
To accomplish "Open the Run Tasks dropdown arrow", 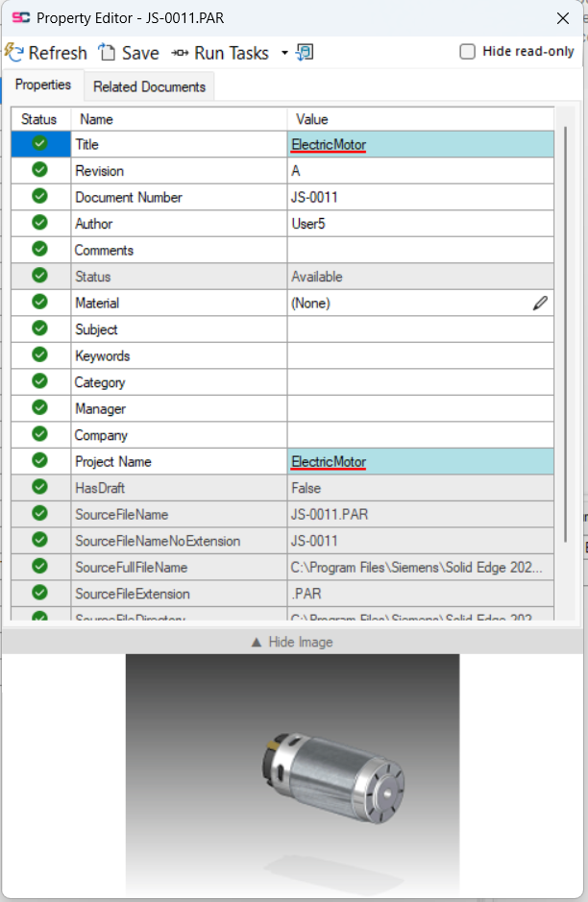I will click(x=284, y=53).
